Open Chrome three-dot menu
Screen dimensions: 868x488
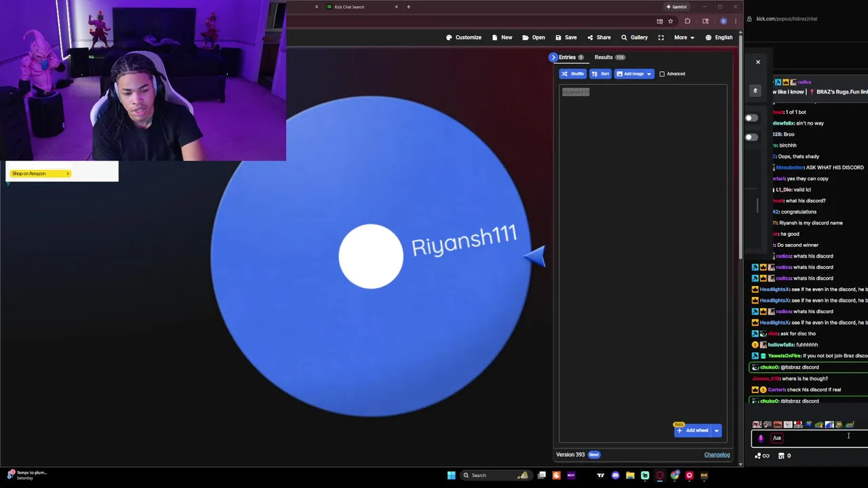point(735,21)
